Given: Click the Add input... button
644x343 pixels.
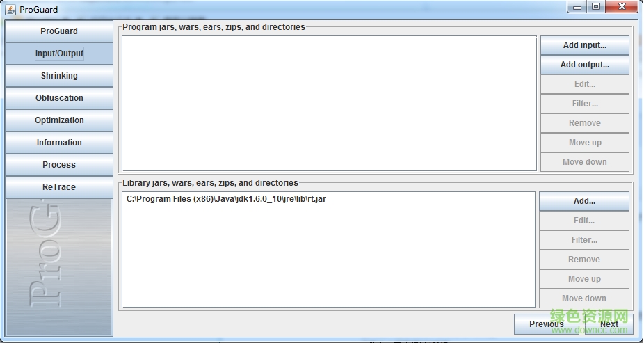Looking at the screenshot, I should point(584,45).
